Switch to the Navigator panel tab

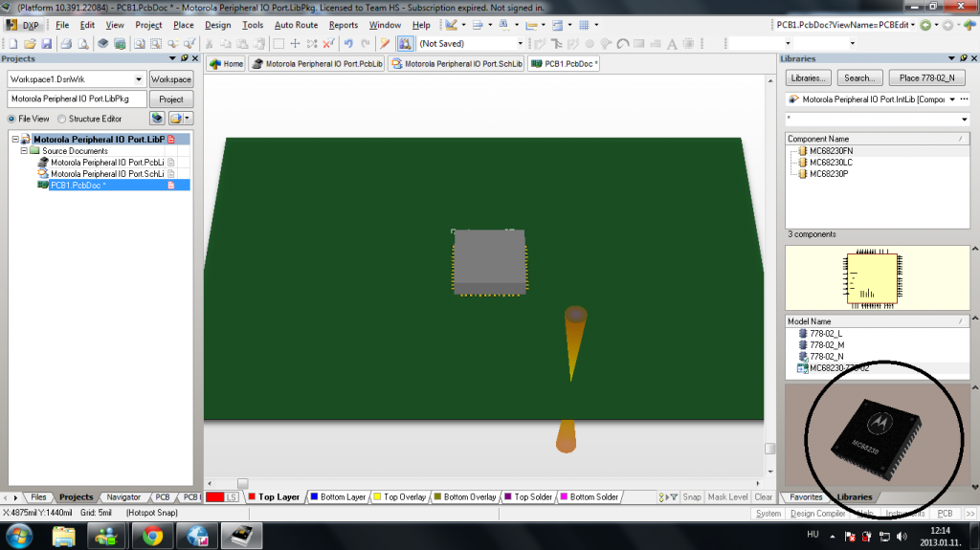(123, 496)
